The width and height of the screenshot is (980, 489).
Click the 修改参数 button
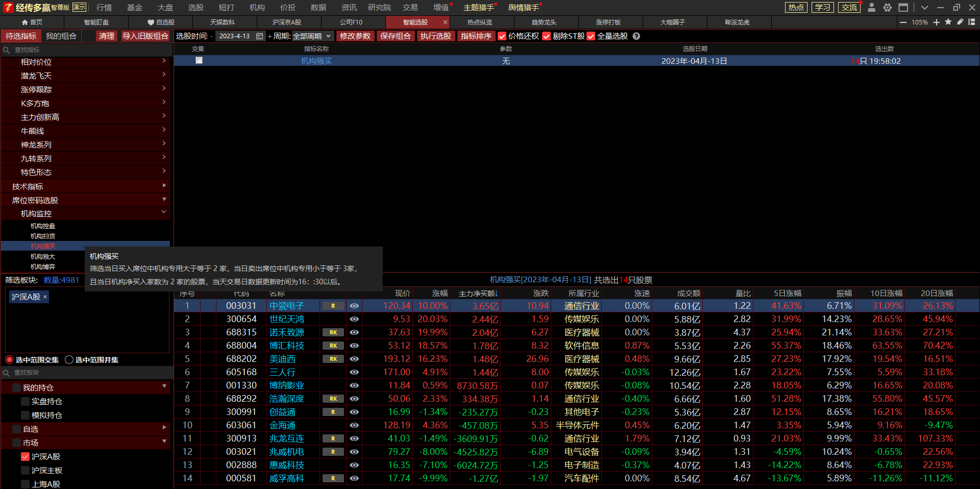tap(355, 36)
